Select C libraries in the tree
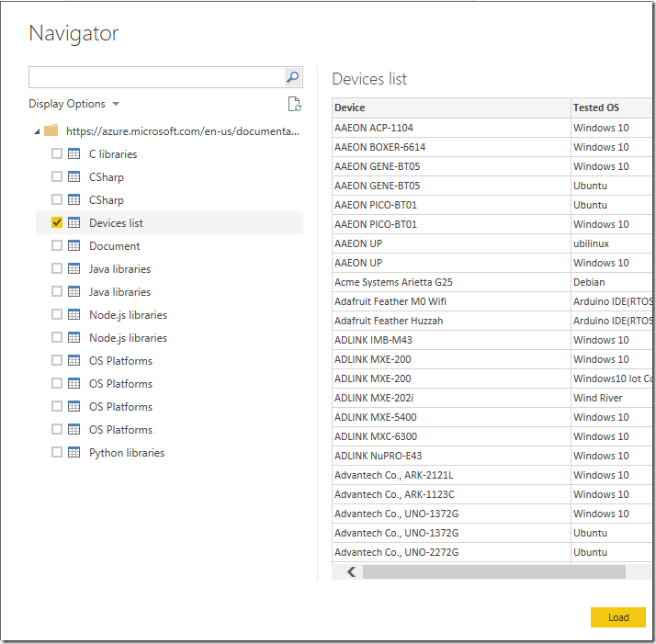Image resolution: width=656 pixels, height=644 pixels. point(113,154)
